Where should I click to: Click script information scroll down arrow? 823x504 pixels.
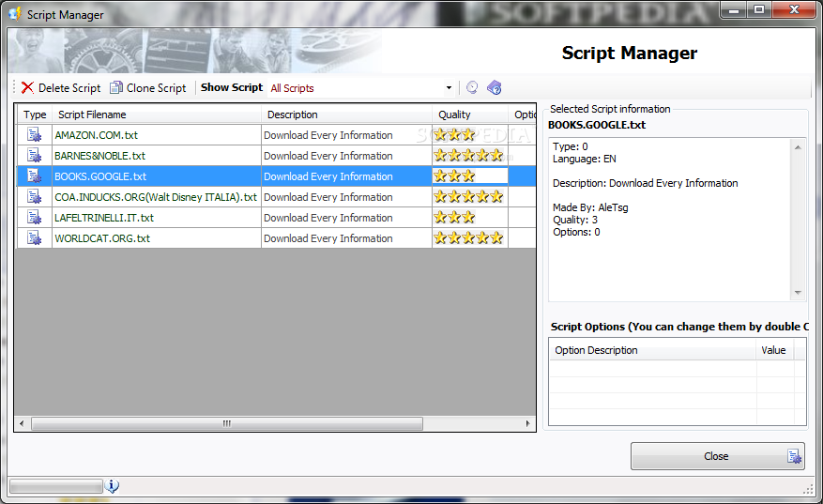pyautogui.click(x=798, y=293)
